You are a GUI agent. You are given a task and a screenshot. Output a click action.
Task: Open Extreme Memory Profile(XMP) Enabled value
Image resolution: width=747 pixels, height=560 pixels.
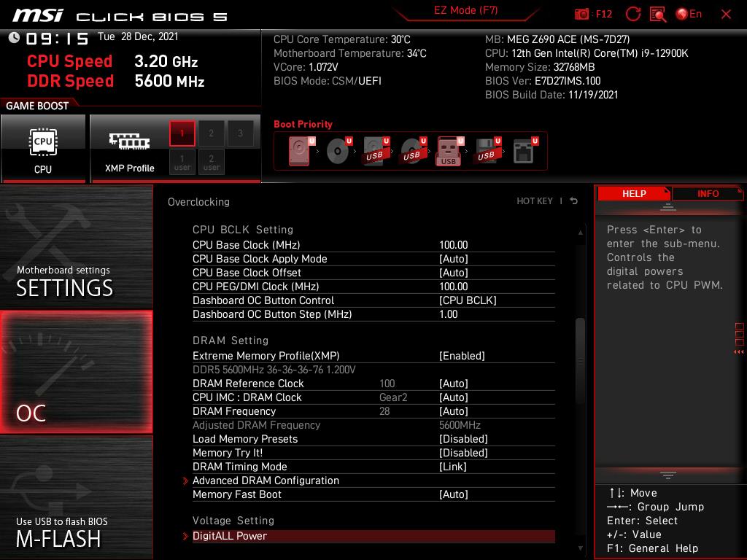(462, 356)
